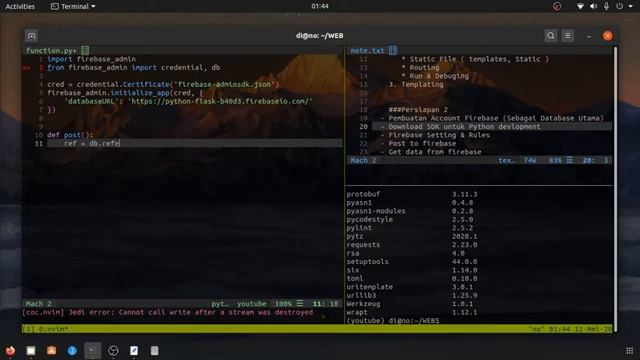Viewport: 640px width, 360px height.
Task: Click the active Terminal icon in the dock
Action: [x=93, y=351]
